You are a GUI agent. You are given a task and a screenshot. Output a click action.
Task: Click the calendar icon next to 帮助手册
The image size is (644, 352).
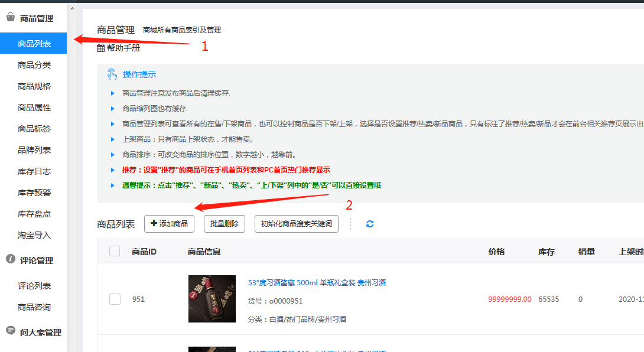[x=101, y=48]
